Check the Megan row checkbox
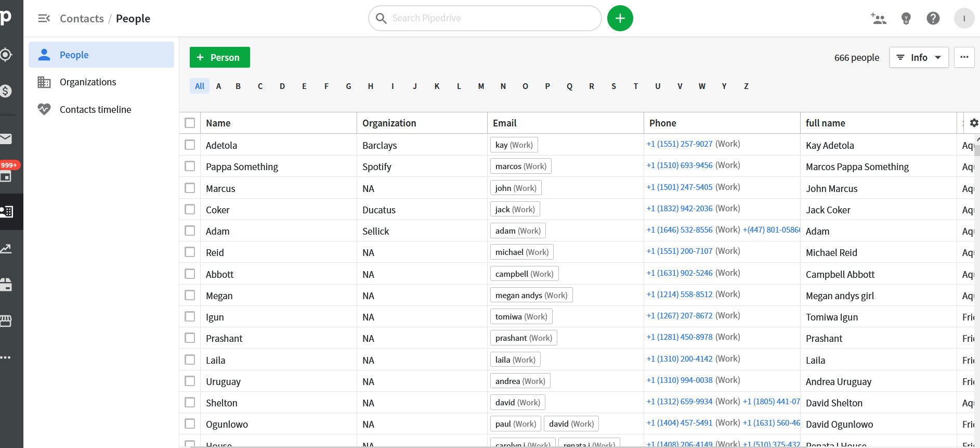This screenshot has width=980, height=448. tap(190, 295)
